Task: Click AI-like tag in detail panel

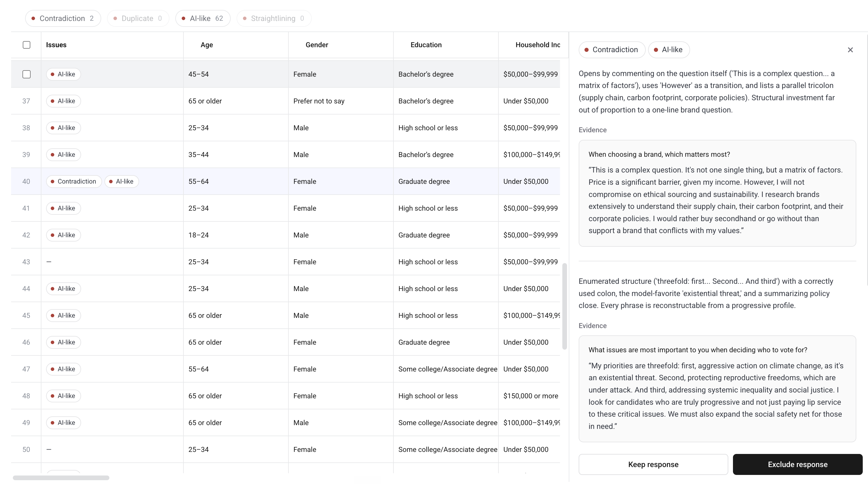Action: (669, 50)
